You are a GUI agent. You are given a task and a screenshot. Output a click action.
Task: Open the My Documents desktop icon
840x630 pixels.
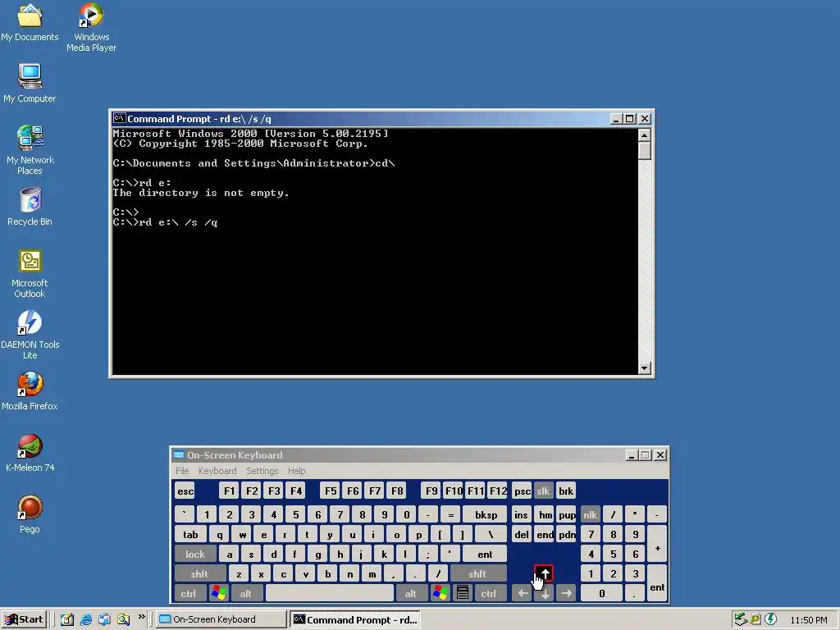click(30, 21)
